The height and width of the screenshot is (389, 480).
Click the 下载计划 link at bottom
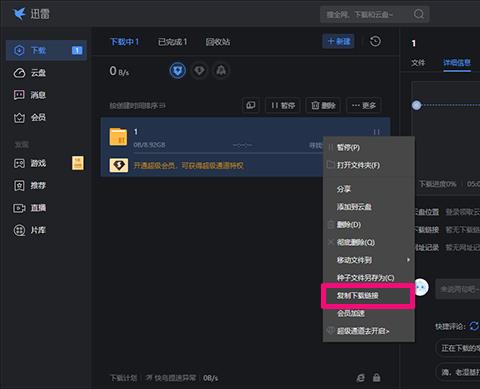pos(123,378)
